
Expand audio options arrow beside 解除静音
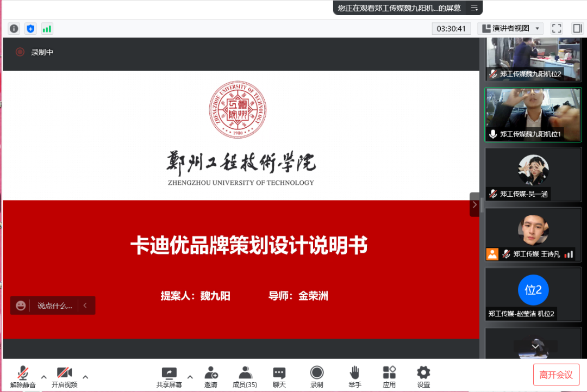(44, 377)
